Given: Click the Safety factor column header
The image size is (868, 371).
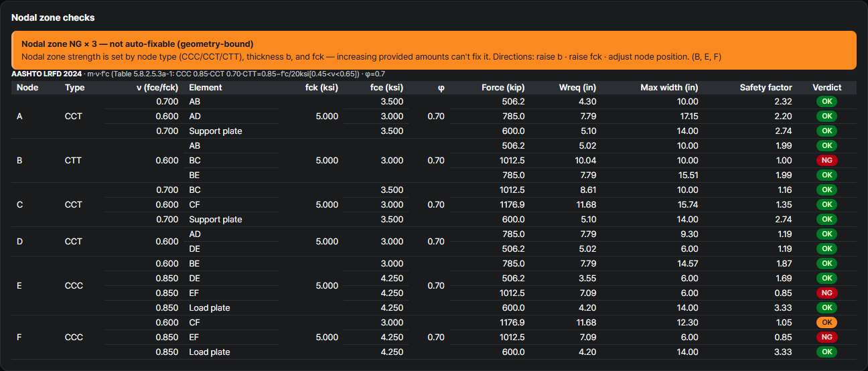Looking at the screenshot, I should 766,88.
